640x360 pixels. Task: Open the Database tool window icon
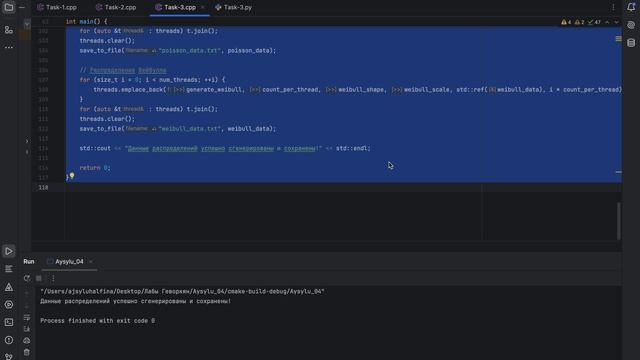pyautogui.click(x=631, y=43)
